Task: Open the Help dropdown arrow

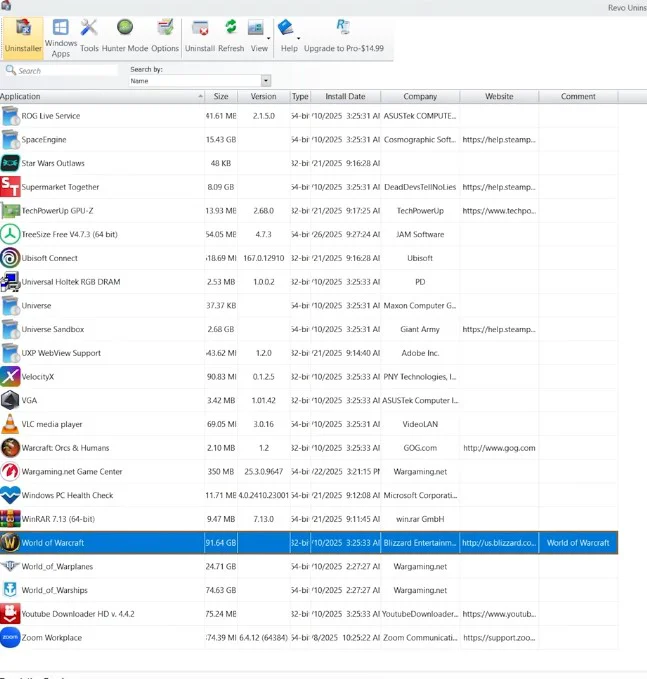Action: point(299,37)
